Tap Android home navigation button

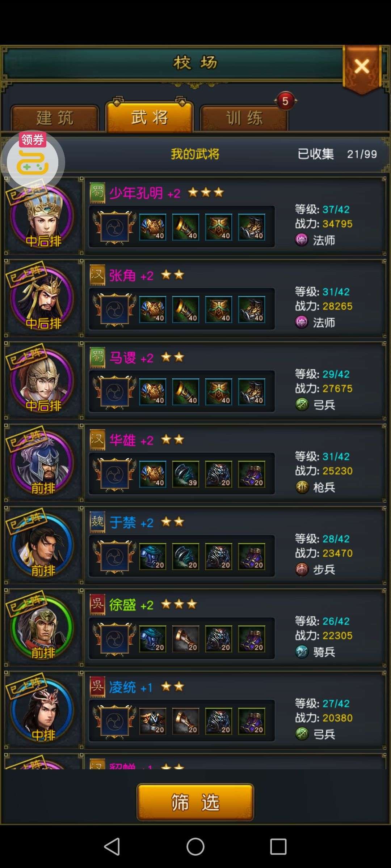click(x=195, y=847)
